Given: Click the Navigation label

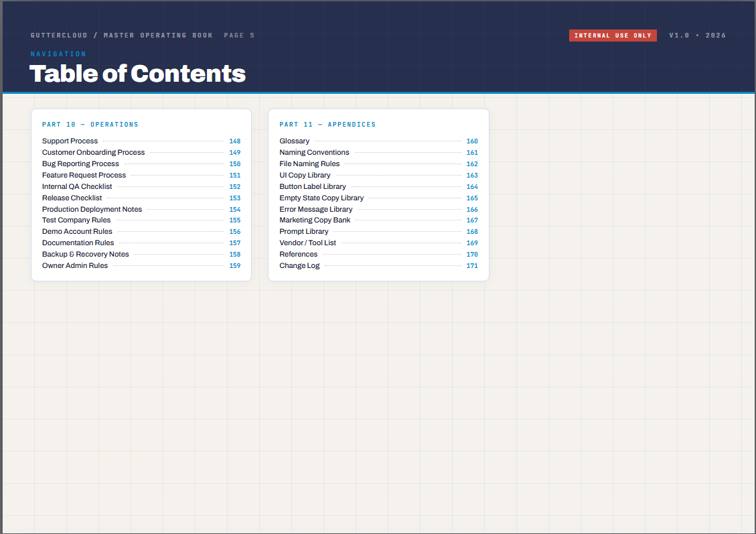Looking at the screenshot, I should (58, 54).
